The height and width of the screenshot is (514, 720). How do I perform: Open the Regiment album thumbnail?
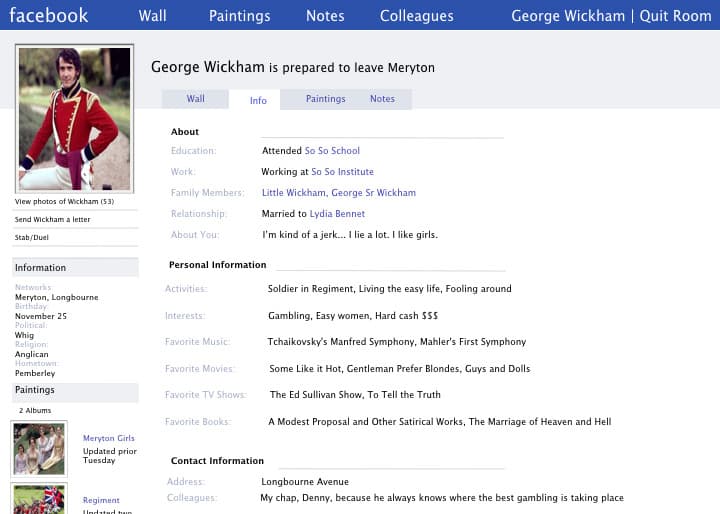point(39,498)
